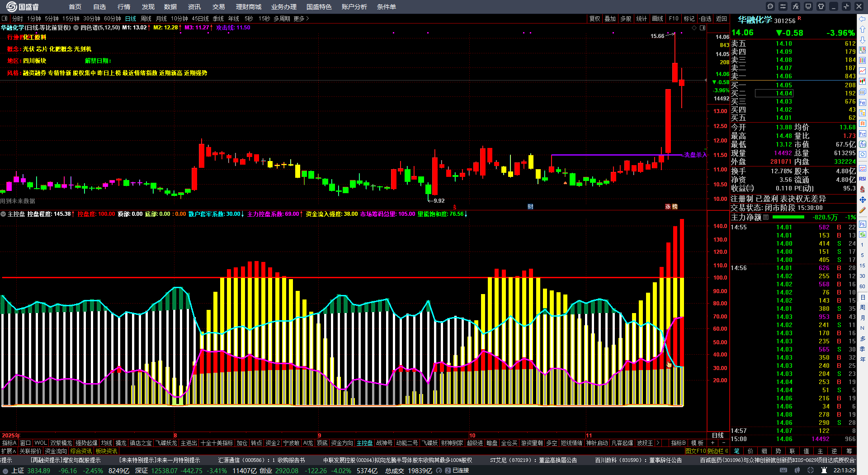Remove stock via -自选 button
Viewport: 868px width, 475px height.
pos(705,19)
